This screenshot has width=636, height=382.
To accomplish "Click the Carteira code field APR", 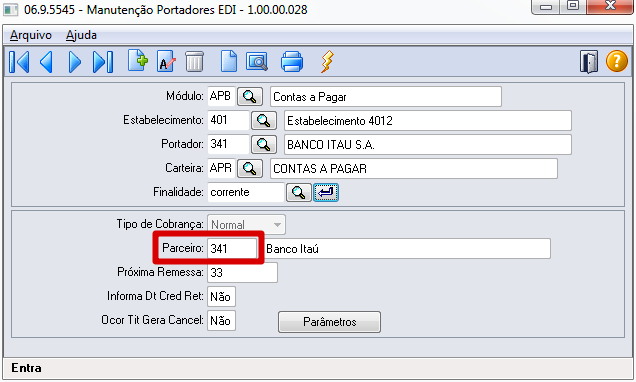I will [221, 168].
